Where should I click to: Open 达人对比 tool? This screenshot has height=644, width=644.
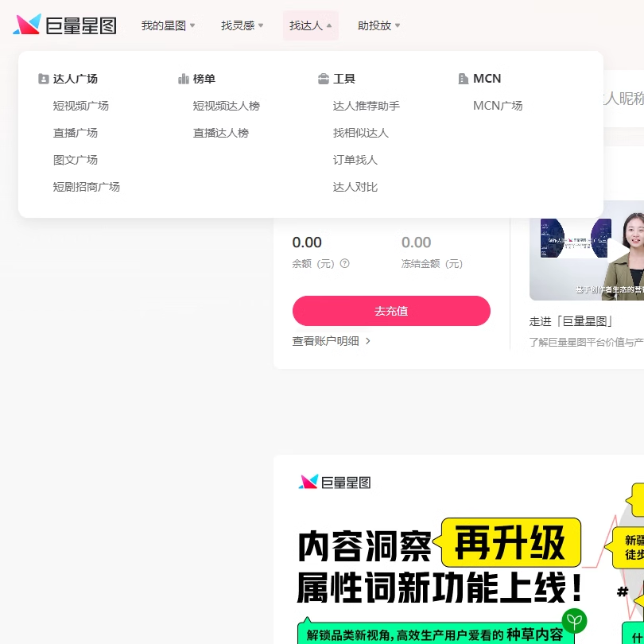click(x=355, y=188)
